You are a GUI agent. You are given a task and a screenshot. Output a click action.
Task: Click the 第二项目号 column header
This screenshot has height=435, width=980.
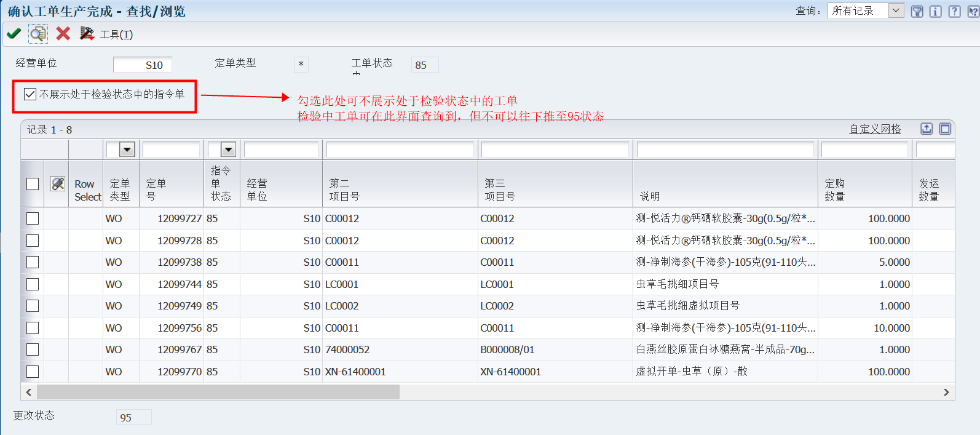[400, 184]
